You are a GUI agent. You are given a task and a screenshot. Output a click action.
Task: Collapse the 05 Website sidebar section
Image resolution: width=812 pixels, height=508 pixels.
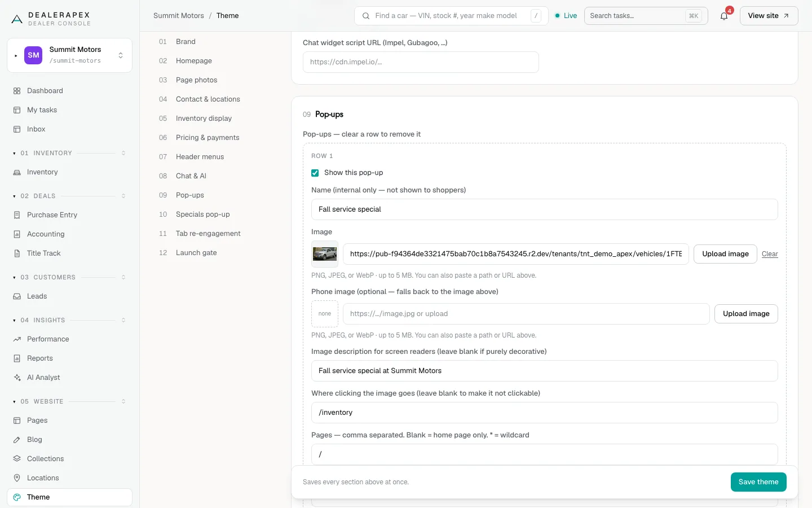pos(69,401)
